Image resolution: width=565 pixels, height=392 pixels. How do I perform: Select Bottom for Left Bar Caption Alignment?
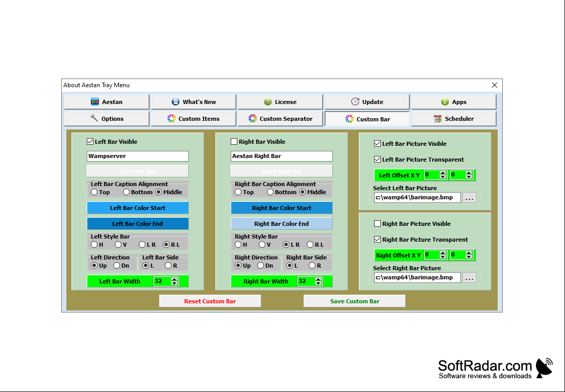click(127, 192)
